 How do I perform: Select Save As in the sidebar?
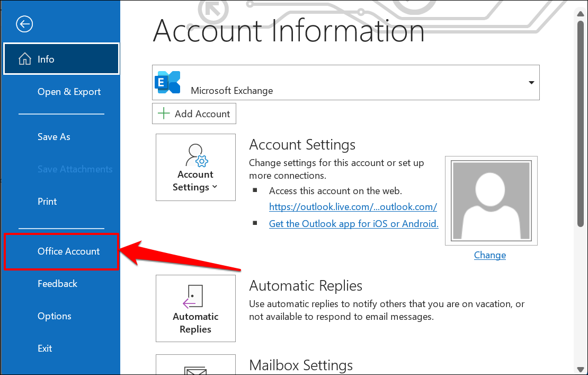54,137
